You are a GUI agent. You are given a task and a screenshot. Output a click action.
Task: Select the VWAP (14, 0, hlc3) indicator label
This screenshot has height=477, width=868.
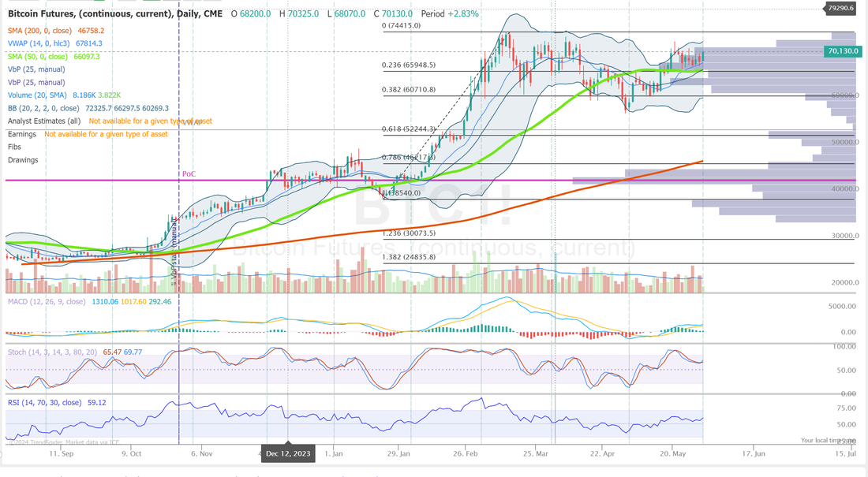pos(39,43)
